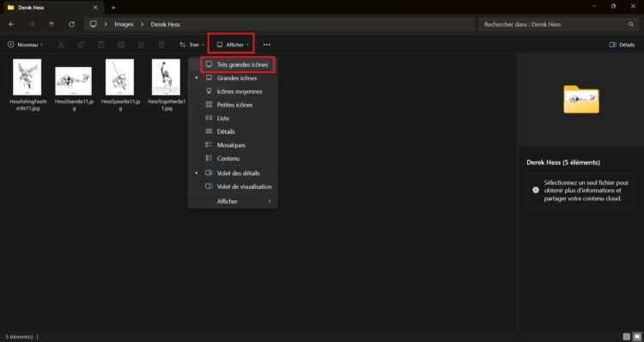Viewport: 644px width, 342px height.
Task: Choose the Mosaïques view
Action: click(233, 145)
